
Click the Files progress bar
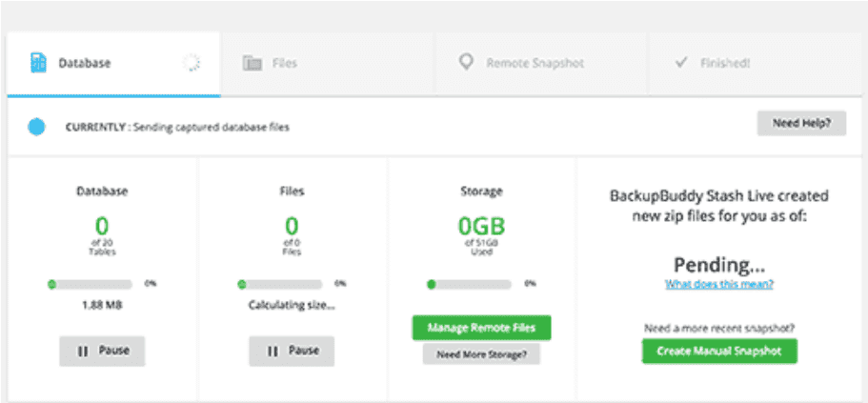[x=280, y=285]
